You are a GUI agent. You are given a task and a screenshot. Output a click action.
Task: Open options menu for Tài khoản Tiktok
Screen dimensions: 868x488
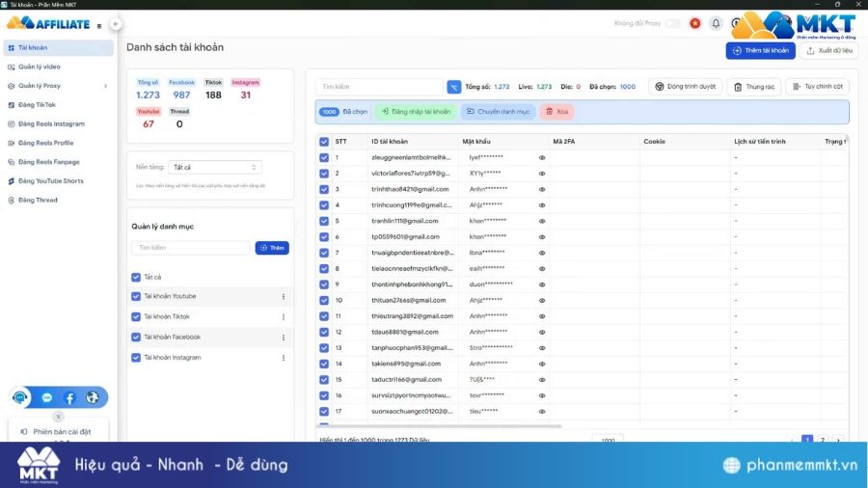(x=284, y=317)
